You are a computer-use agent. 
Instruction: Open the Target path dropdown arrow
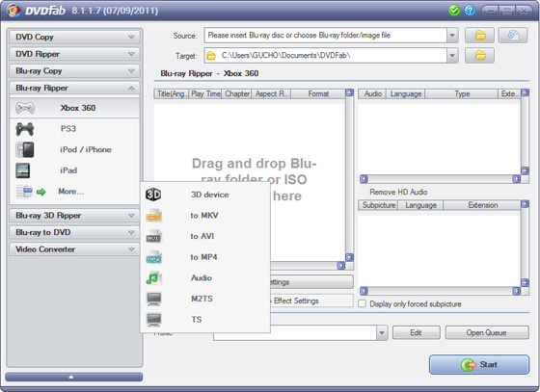point(452,55)
